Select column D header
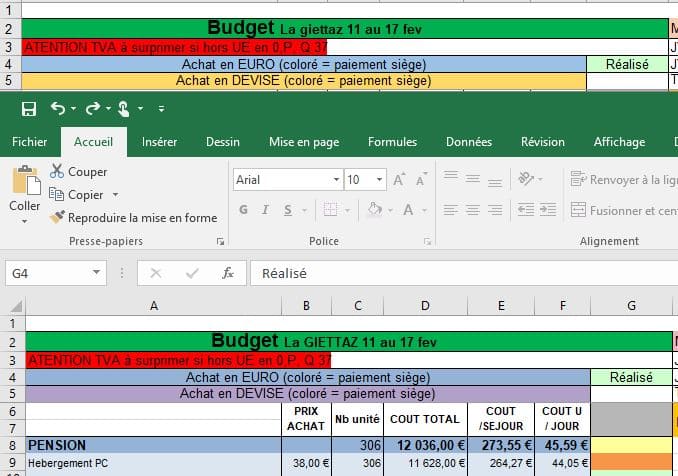The image size is (678, 476). tap(425, 306)
